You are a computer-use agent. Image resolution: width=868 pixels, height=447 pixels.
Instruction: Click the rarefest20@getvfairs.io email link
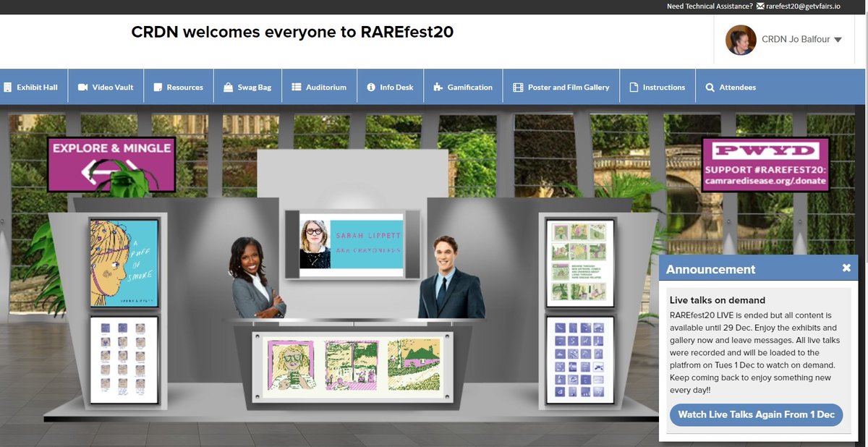point(803,7)
